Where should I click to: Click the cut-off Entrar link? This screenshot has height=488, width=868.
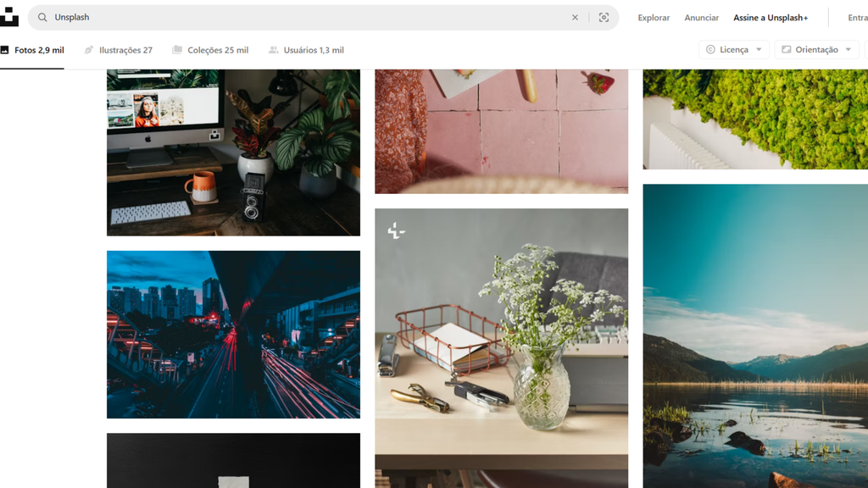point(858,18)
